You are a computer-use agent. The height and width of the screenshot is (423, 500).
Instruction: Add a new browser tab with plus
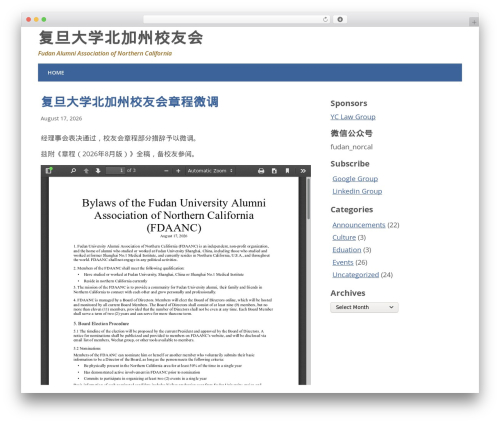pos(474,22)
